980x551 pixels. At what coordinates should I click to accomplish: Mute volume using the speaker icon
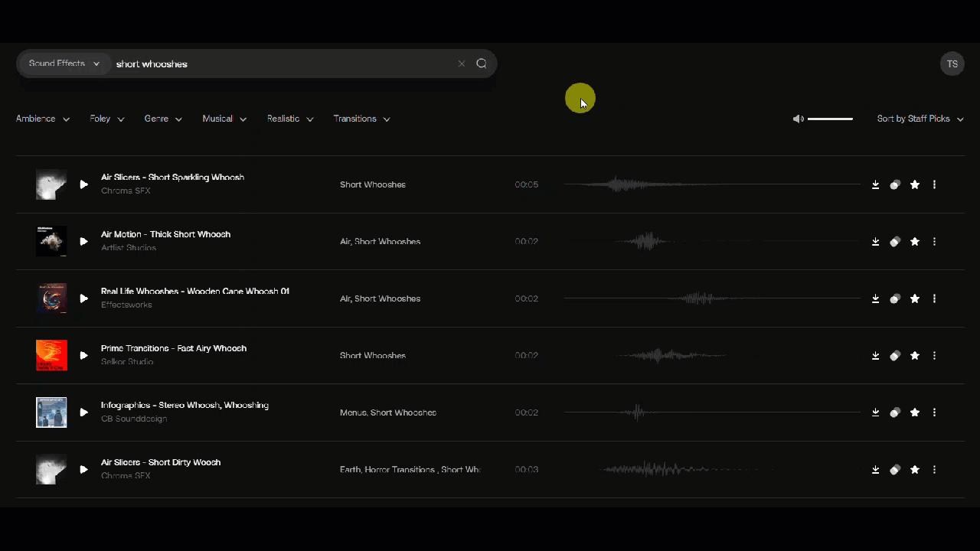[x=798, y=119]
